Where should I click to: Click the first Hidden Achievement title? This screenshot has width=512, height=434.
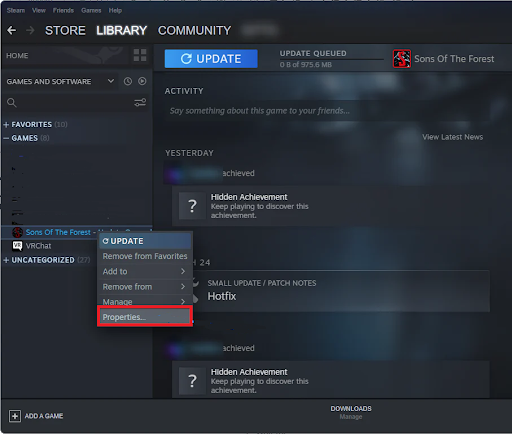coord(249,197)
